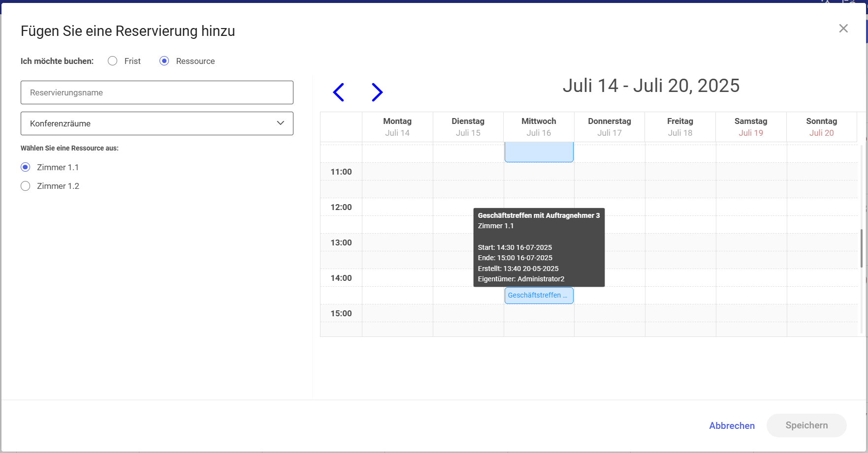Click the blue event block above 11:00
The image size is (868, 453).
click(539, 152)
